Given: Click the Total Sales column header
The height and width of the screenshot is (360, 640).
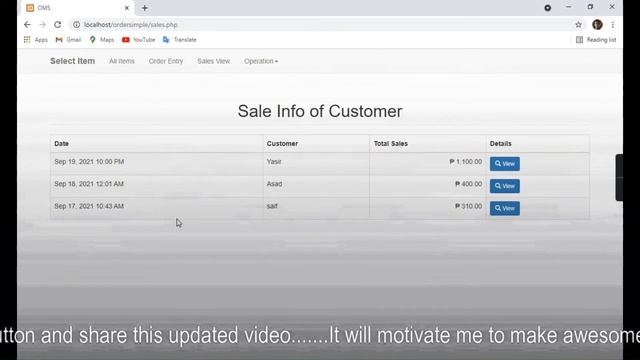Looking at the screenshot, I should (391, 144).
